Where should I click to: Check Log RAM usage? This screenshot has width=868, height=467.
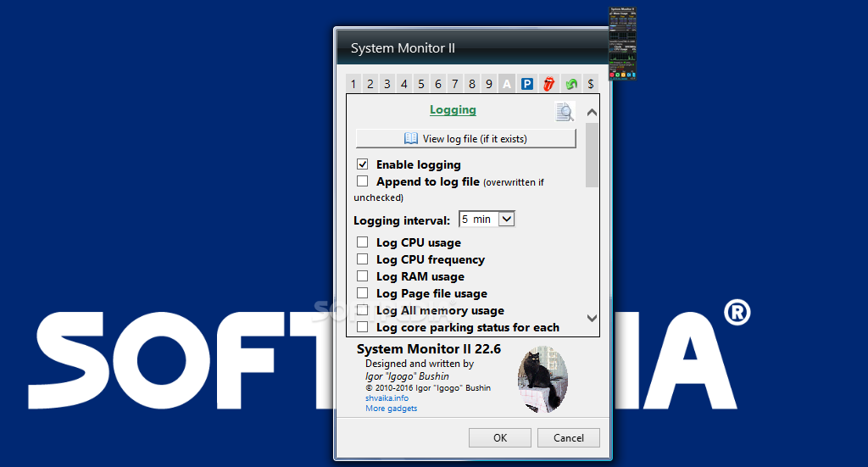coord(363,275)
